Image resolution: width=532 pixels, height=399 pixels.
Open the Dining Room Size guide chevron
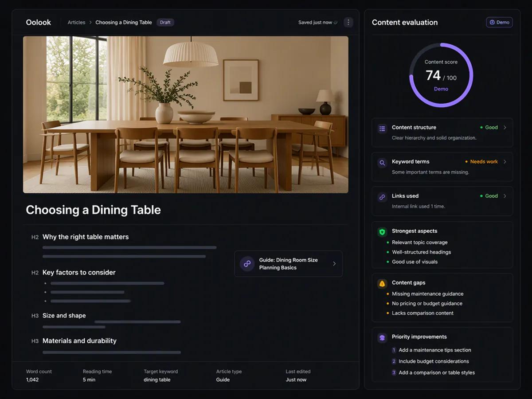(334, 264)
